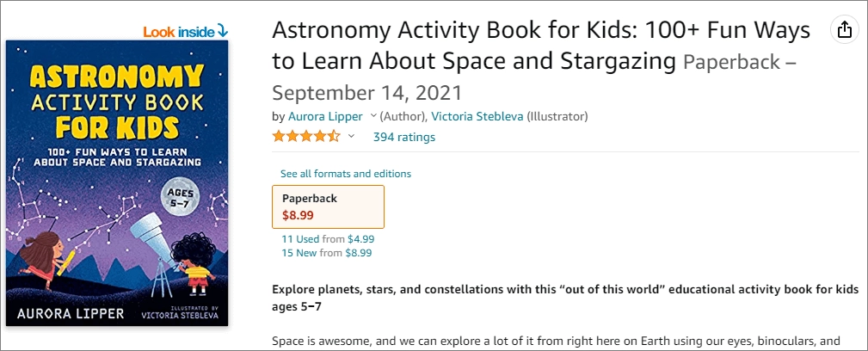
Task: View the 11 Used offers
Action: pyautogui.click(x=300, y=239)
